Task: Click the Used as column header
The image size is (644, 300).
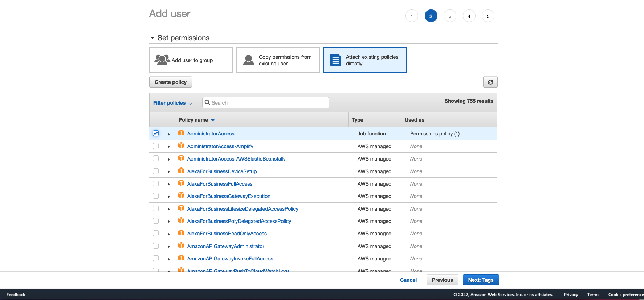Action: tap(449, 120)
